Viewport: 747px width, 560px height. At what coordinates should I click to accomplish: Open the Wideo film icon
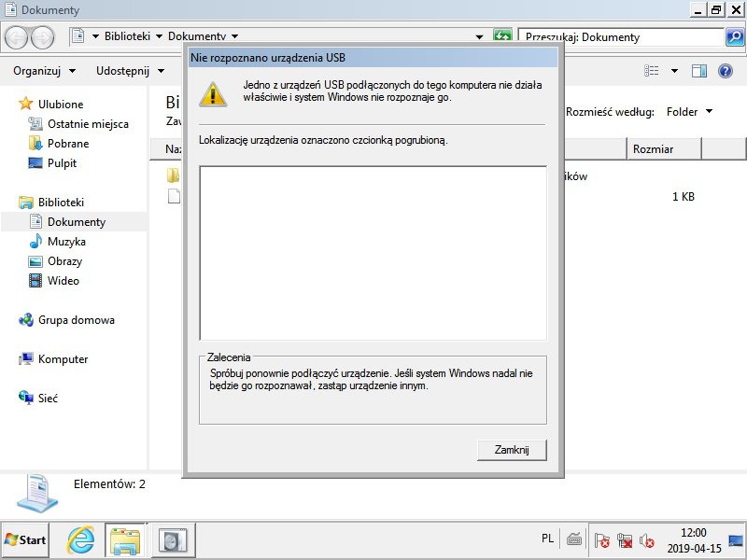pos(35,281)
